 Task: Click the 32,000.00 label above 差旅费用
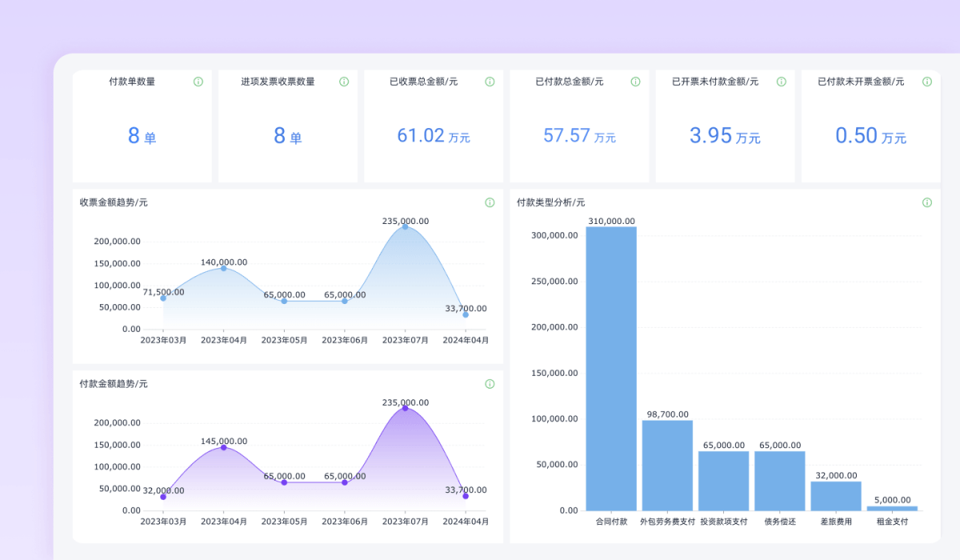[x=836, y=475]
